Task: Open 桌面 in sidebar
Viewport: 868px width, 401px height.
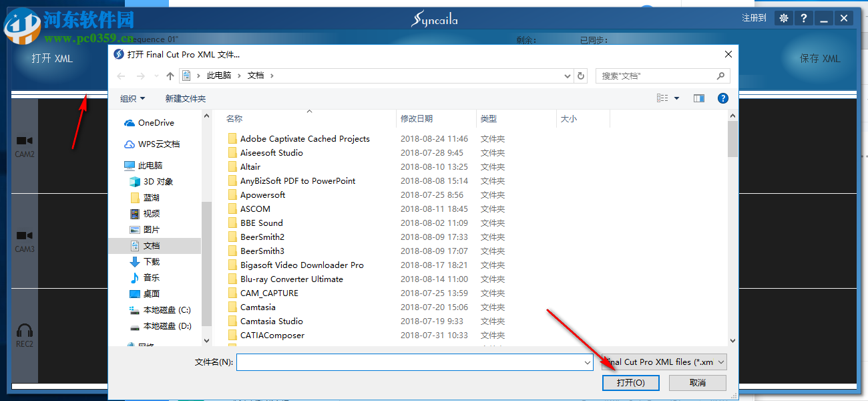Action: pyautogui.click(x=144, y=294)
